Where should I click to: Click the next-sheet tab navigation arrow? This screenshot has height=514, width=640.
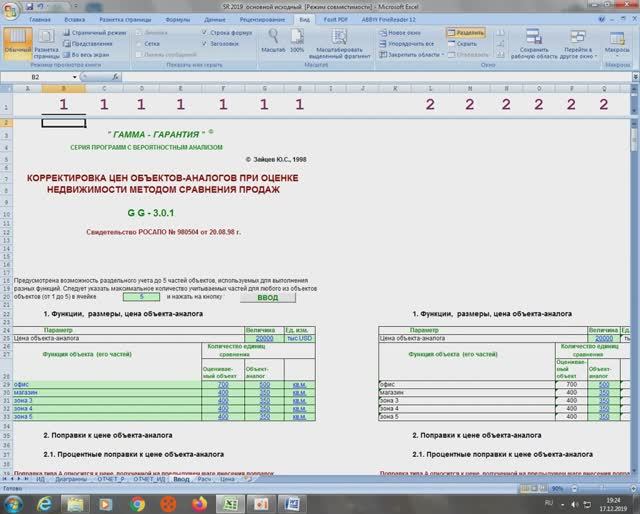[x=19, y=478]
